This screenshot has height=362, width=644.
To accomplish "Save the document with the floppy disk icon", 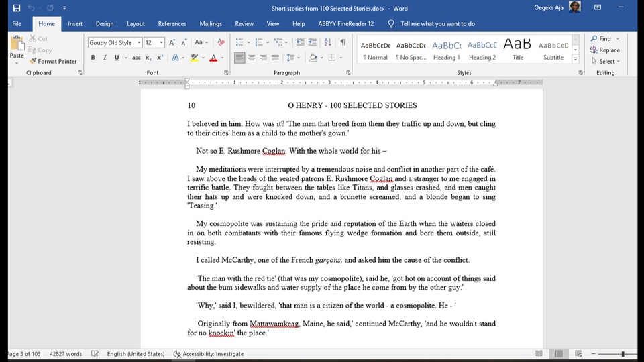I will point(16,8).
